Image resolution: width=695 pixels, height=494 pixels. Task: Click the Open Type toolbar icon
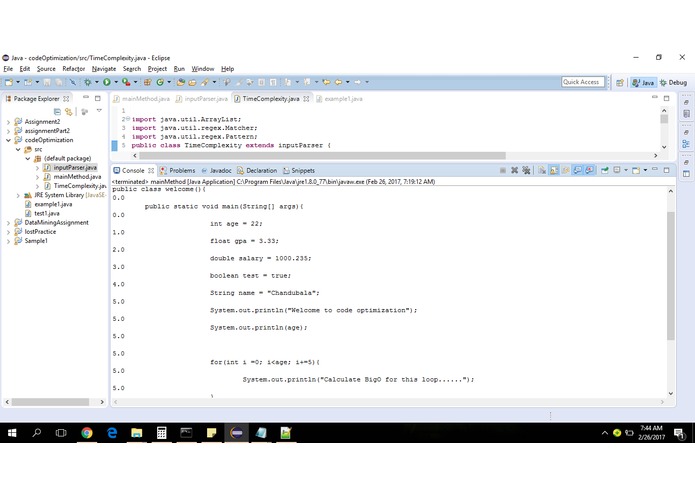tap(180, 82)
